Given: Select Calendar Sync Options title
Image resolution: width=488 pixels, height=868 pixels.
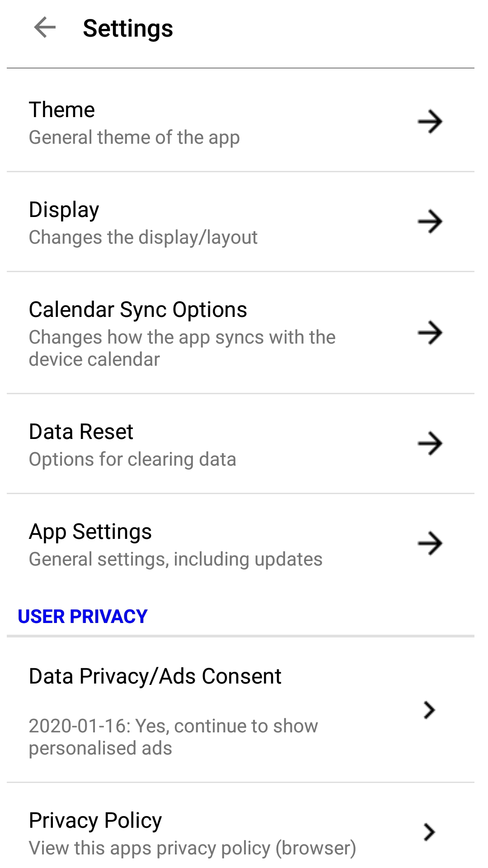Looking at the screenshot, I should [x=138, y=310].
